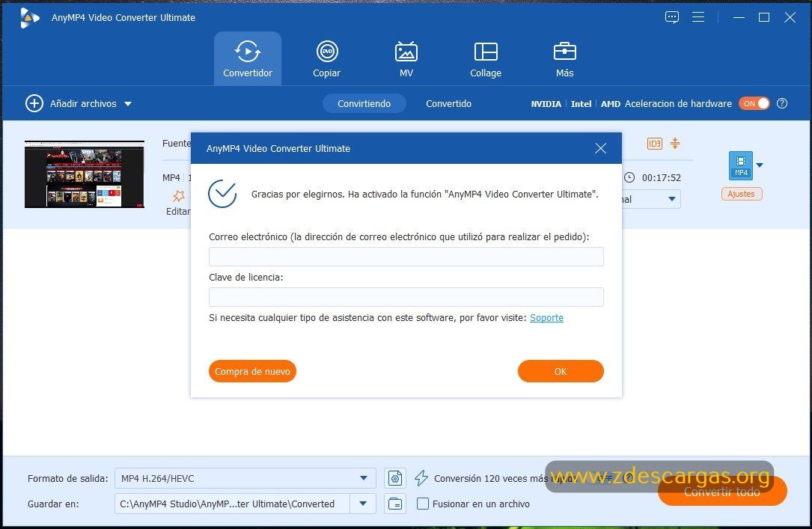Close the activation dialog
The image size is (812, 529).
click(600, 149)
